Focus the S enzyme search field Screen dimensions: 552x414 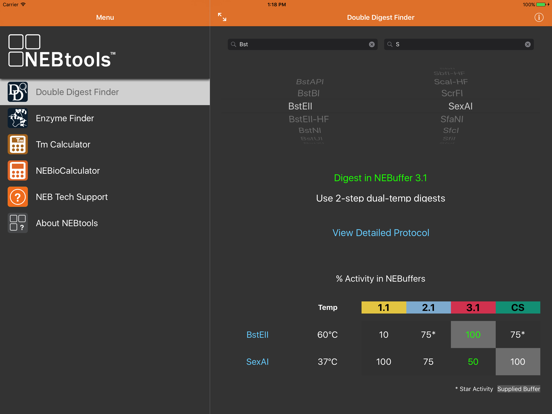click(459, 44)
